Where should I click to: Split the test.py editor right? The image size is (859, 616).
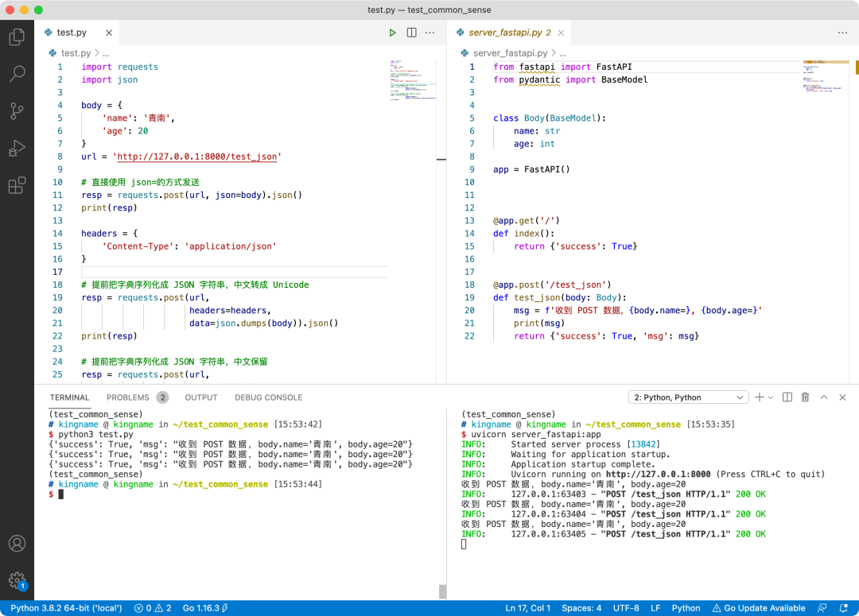[x=411, y=33]
